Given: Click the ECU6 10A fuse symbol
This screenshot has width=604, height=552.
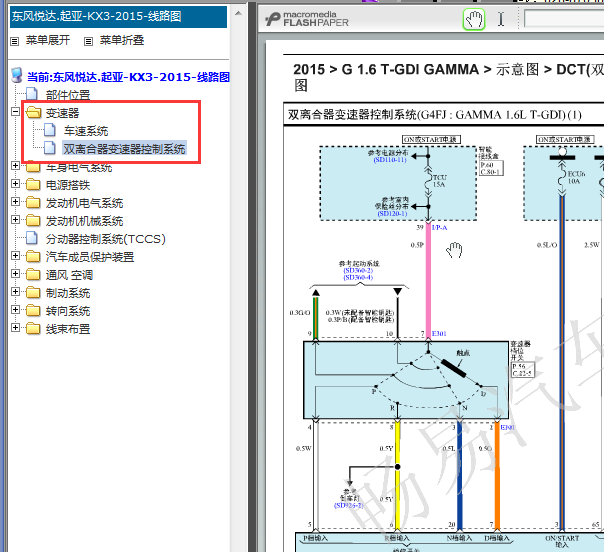Looking at the screenshot, I should [x=562, y=178].
